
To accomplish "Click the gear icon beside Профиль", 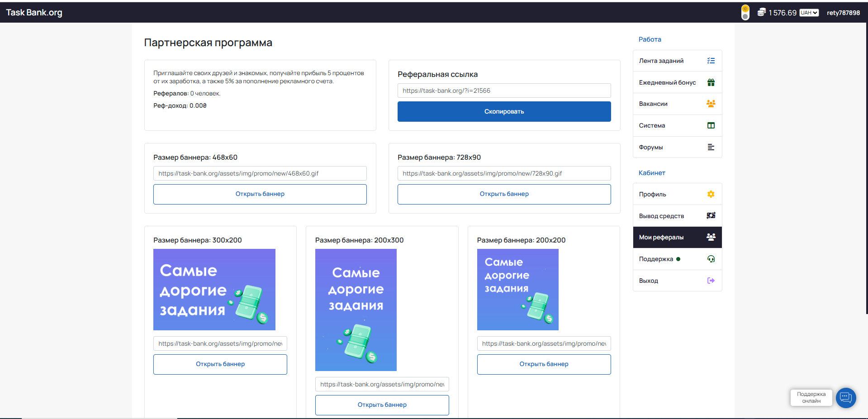I will pyautogui.click(x=711, y=194).
